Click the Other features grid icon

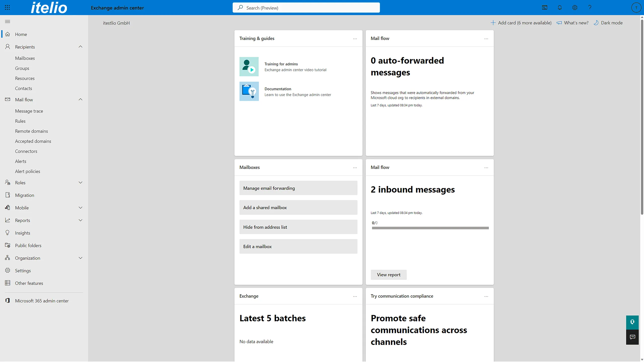[x=8, y=283]
